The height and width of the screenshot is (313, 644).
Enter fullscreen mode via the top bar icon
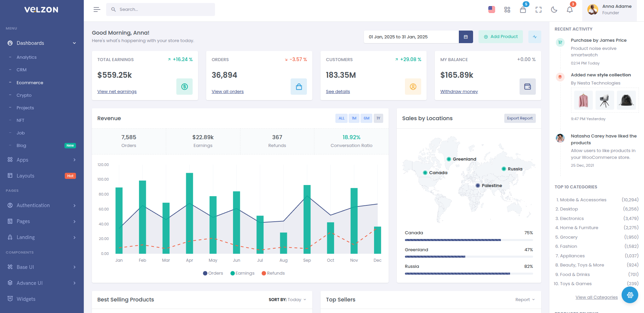pos(538,10)
